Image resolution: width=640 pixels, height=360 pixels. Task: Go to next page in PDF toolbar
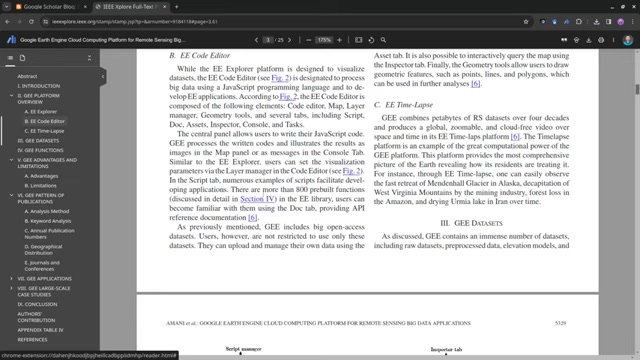coord(289,40)
